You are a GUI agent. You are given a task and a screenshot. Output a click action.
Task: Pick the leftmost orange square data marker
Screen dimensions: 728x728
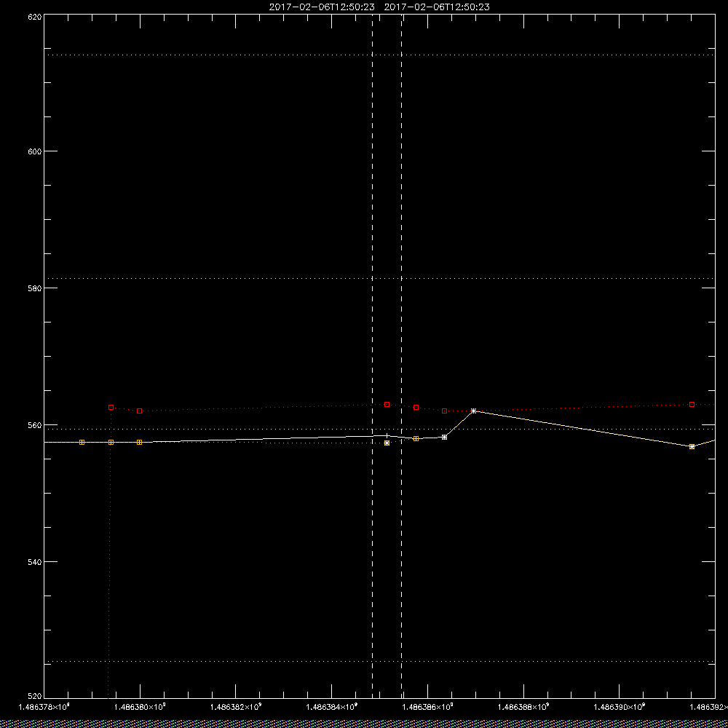82,442
